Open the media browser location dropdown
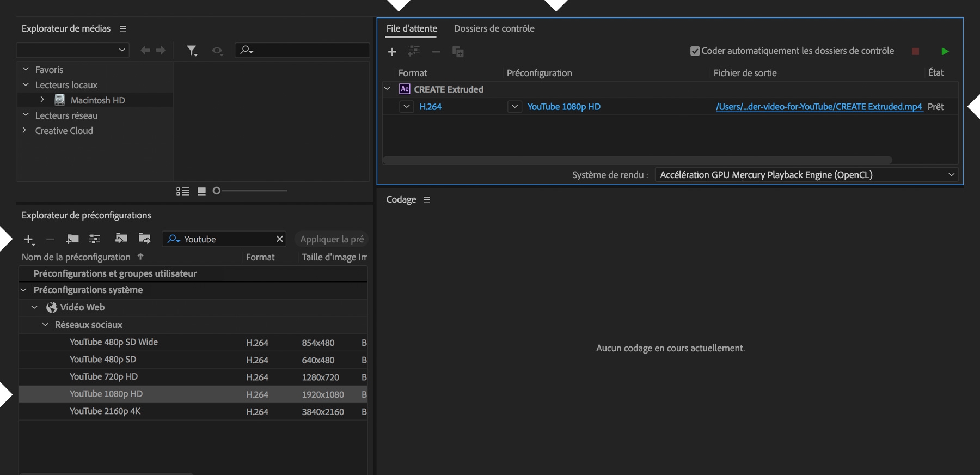 (73, 50)
